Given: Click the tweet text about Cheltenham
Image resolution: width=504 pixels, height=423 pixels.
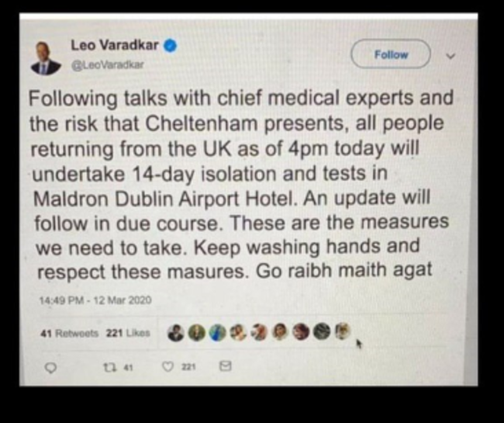Looking at the screenshot, I should [241, 184].
